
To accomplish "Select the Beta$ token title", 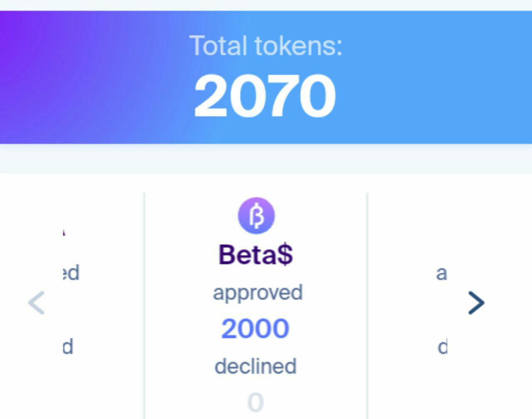I will pyautogui.click(x=256, y=254).
